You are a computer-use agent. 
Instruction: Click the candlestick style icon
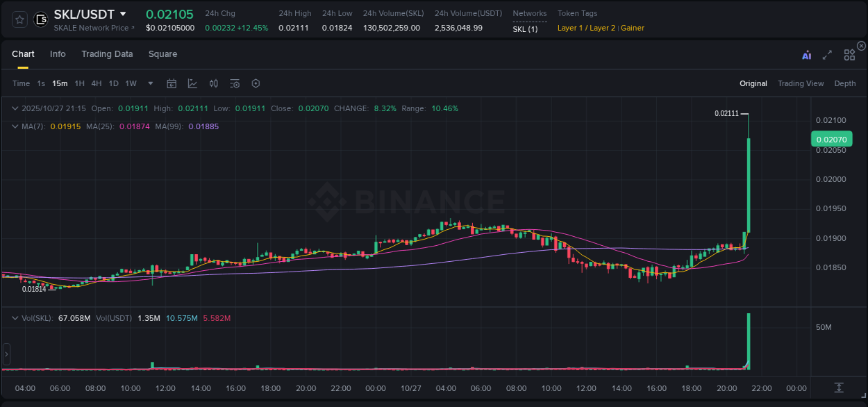213,83
